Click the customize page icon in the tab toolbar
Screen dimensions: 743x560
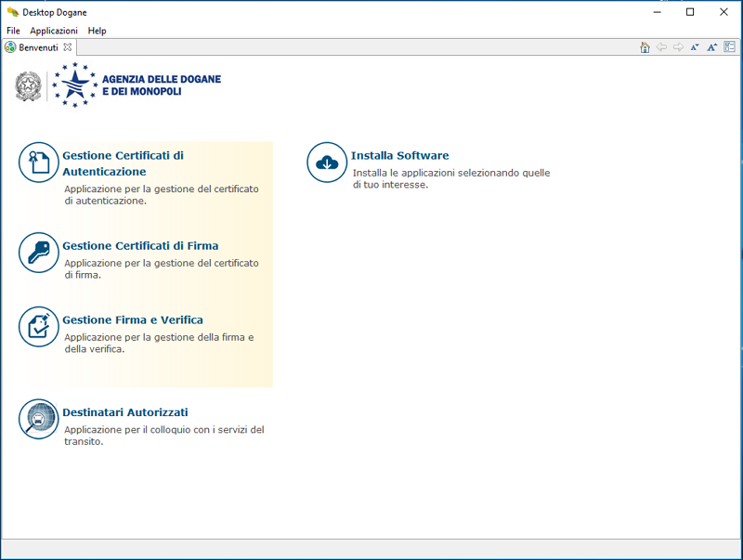(x=728, y=47)
